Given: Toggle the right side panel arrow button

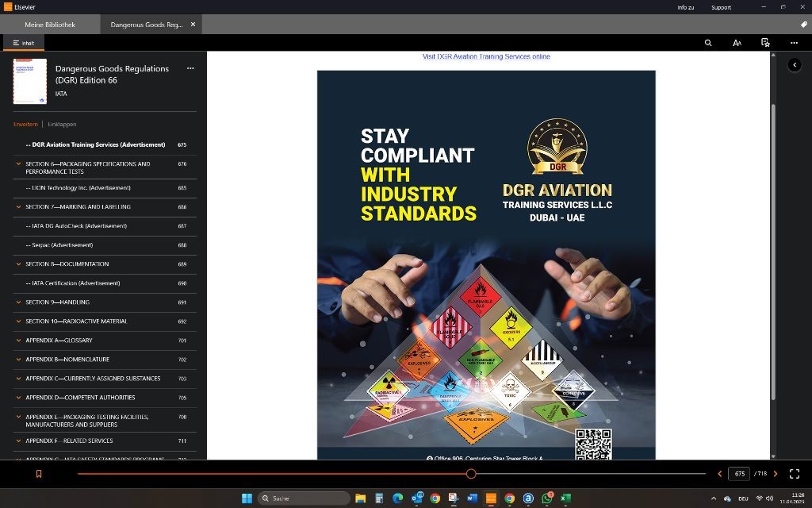Looking at the screenshot, I should (795, 65).
